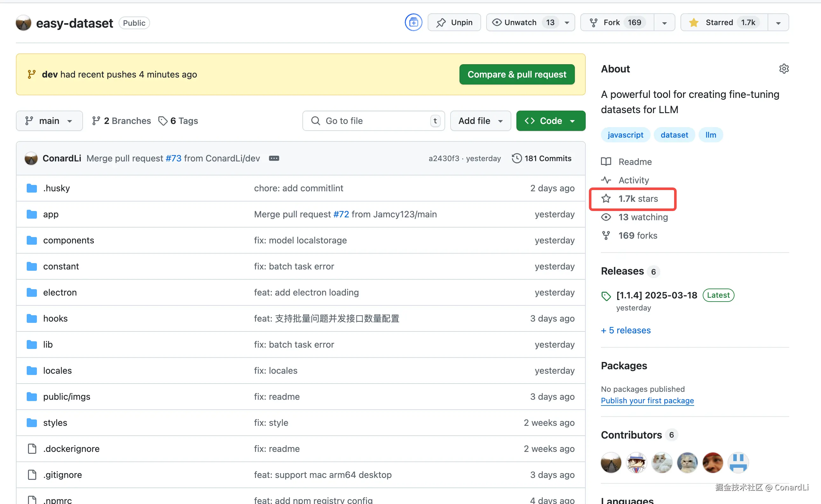Click Compare & pull request button
The height and width of the screenshot is (504, 821).
click(516, 74)
